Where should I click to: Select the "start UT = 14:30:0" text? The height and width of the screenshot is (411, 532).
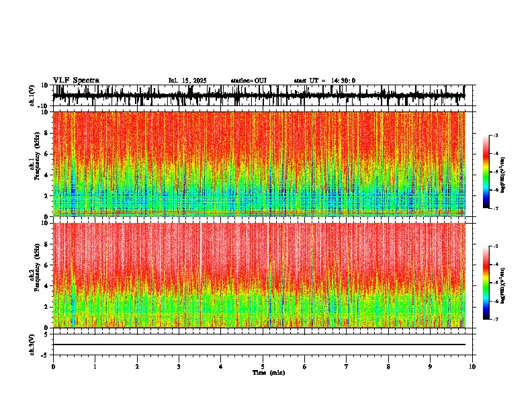pos(324,81)
